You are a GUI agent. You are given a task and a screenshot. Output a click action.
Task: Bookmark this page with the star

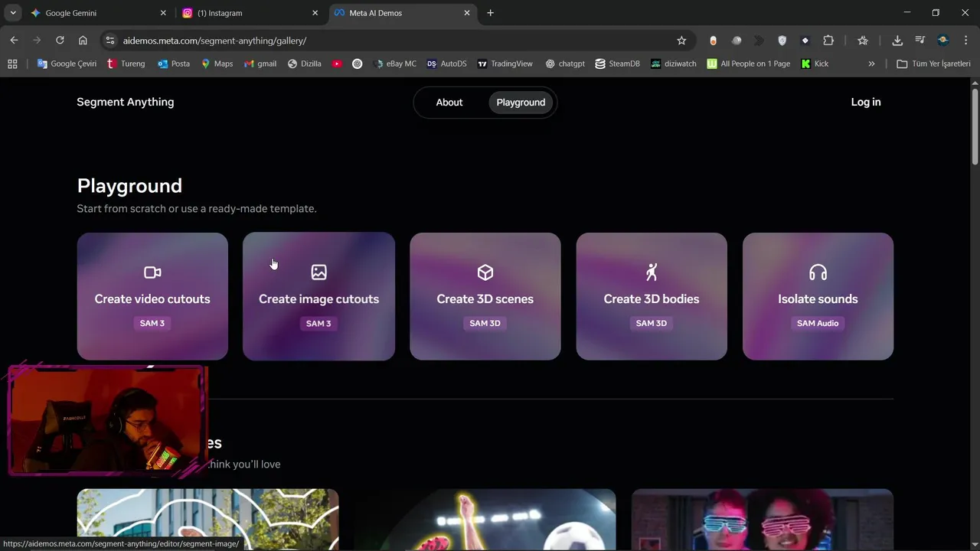[x=681, y=41]
